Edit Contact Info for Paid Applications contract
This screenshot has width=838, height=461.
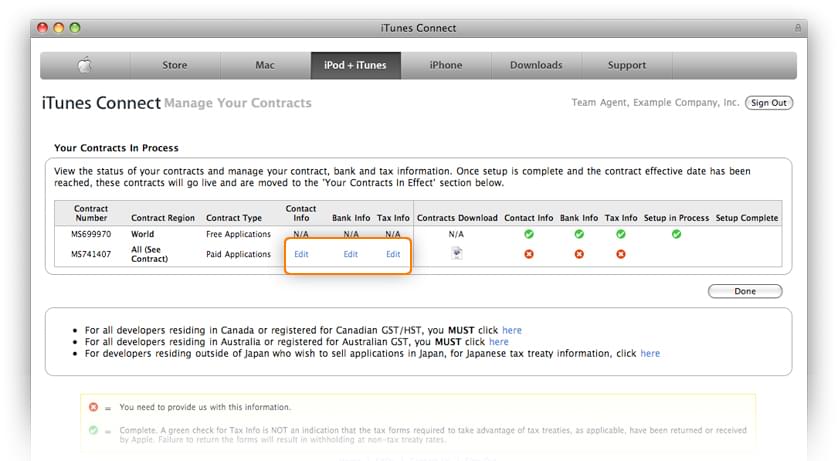tap(301, 254)
